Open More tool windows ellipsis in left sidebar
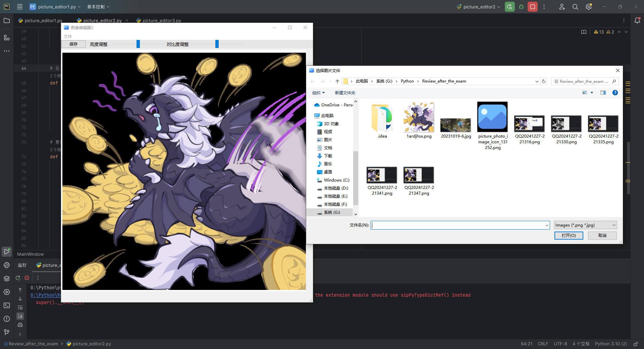Image resolution: width=644 pixels, height=349 pixels. (x=7, y=51)
